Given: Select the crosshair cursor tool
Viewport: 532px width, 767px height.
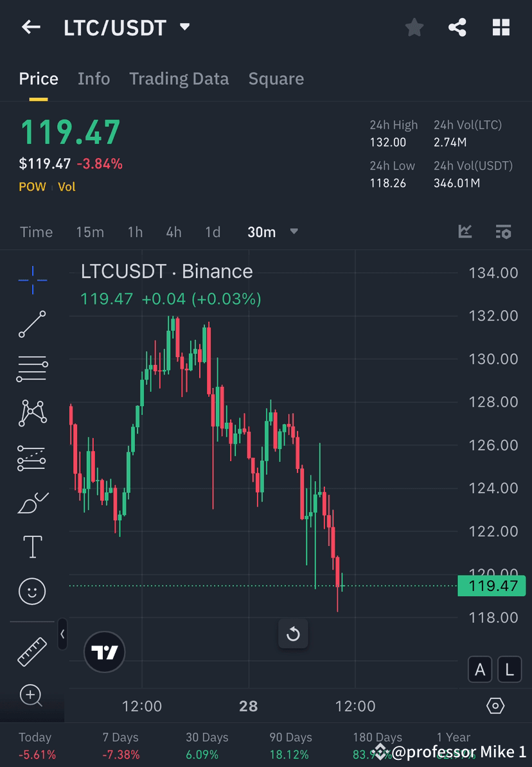Looking at the screenshot, I should [x=32, y=279].
